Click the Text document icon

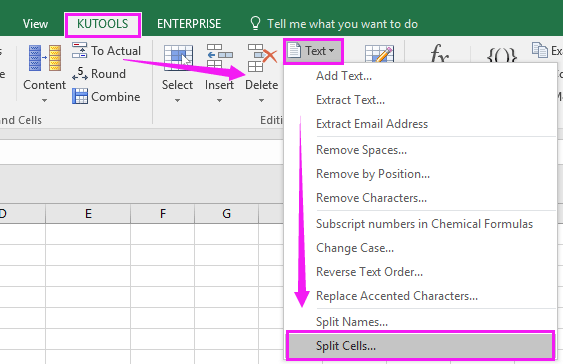[294, 50]
